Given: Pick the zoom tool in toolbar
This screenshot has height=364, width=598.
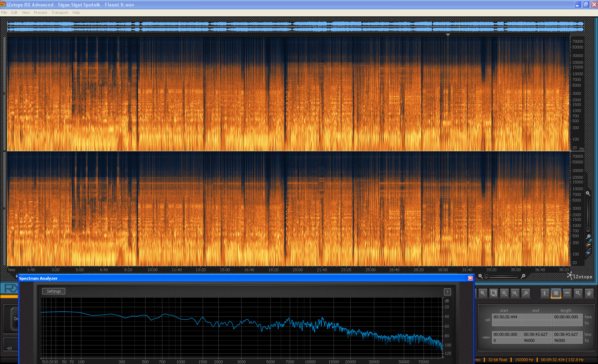Looking at the screenshot, I should (x=578, y=293).
